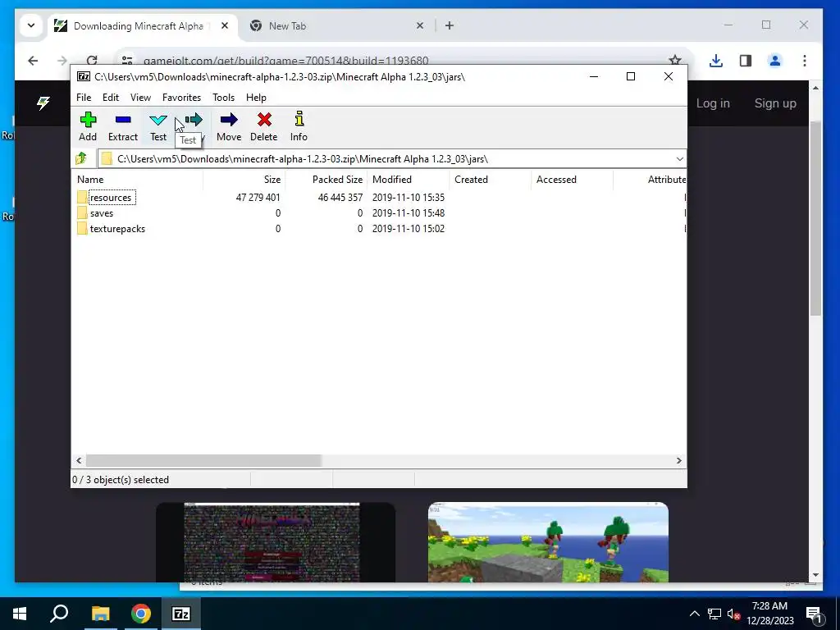Open notification center icon
The height and width of the screenshot is (630, 840).
(x=814, y=614)
